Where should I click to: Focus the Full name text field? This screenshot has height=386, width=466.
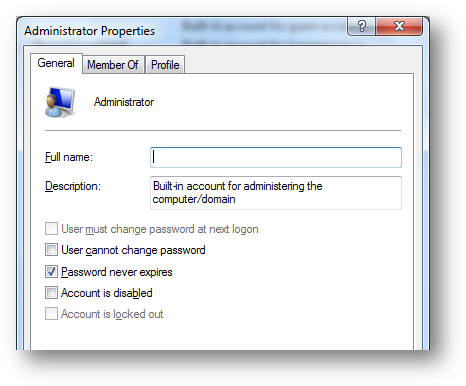tap(276, 157)
